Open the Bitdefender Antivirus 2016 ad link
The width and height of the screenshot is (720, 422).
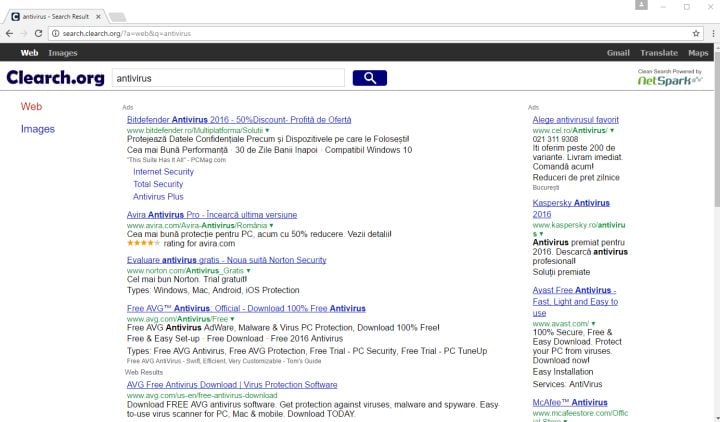pyautogui.click(x=239, y=120)
